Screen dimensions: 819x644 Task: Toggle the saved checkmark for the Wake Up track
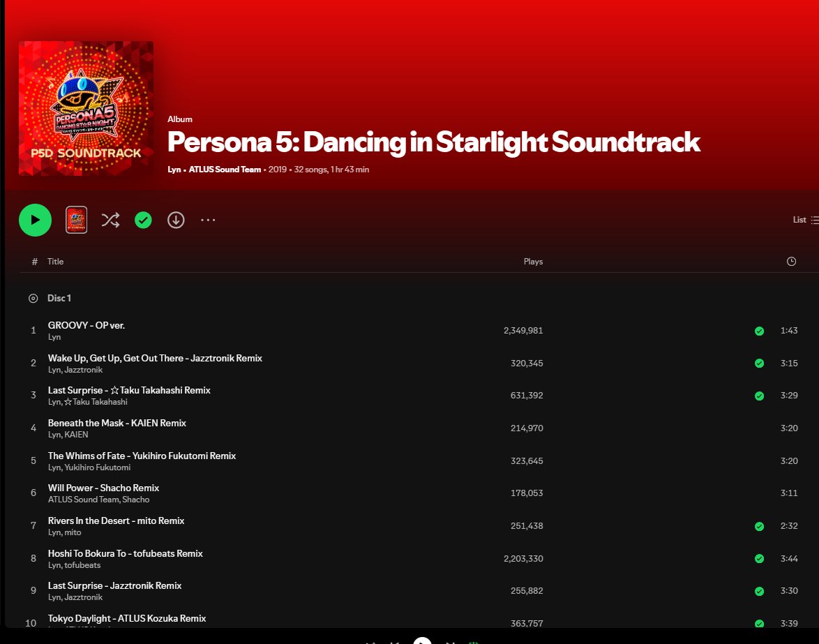(760, 363)
